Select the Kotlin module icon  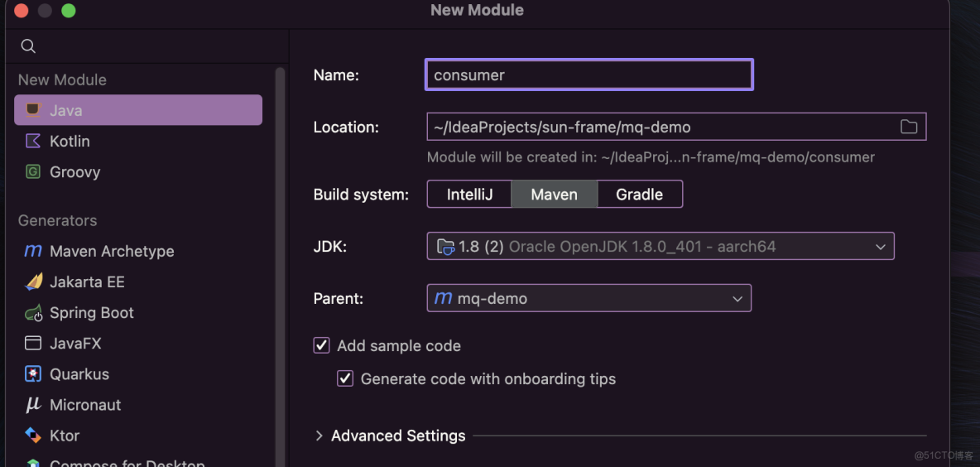click(33, 142)
